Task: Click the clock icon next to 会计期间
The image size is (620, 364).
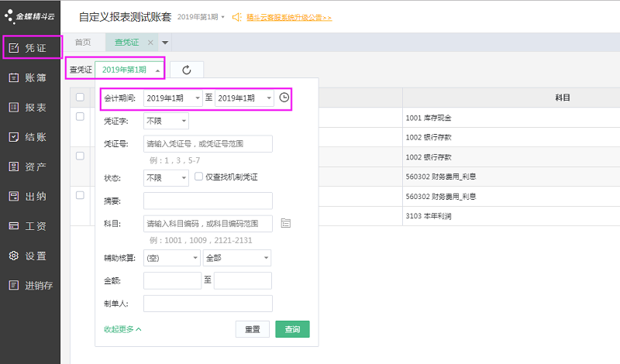Action: pyautogui.click(x=284, y=98)
